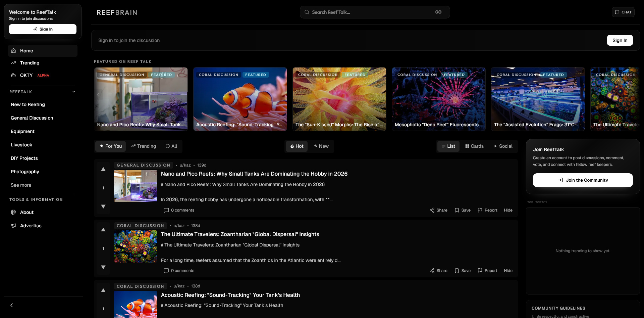Report the Nano and Pico Reefs post
Viewport: 644px width, 318px height.
(487, 210)
